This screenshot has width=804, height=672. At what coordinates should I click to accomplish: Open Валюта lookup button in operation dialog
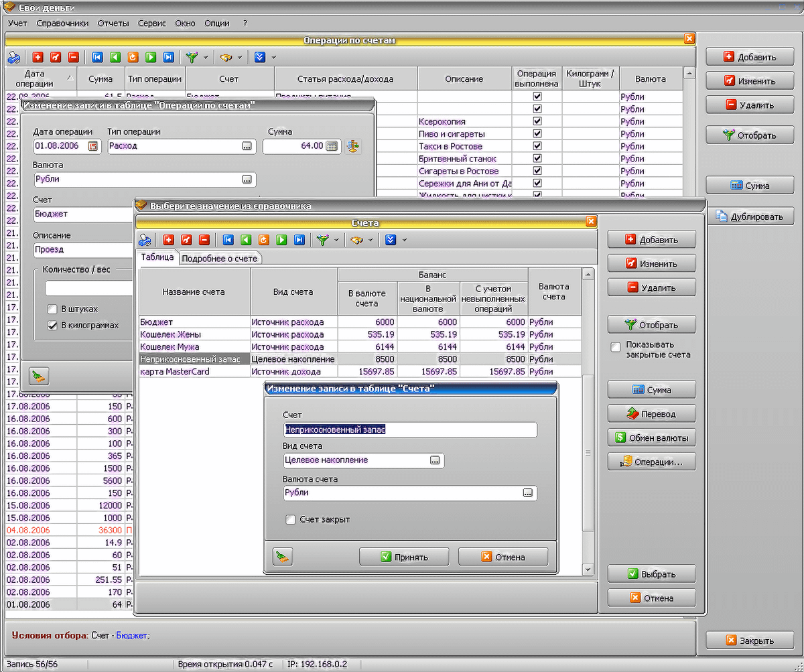(x=247, y=180)
